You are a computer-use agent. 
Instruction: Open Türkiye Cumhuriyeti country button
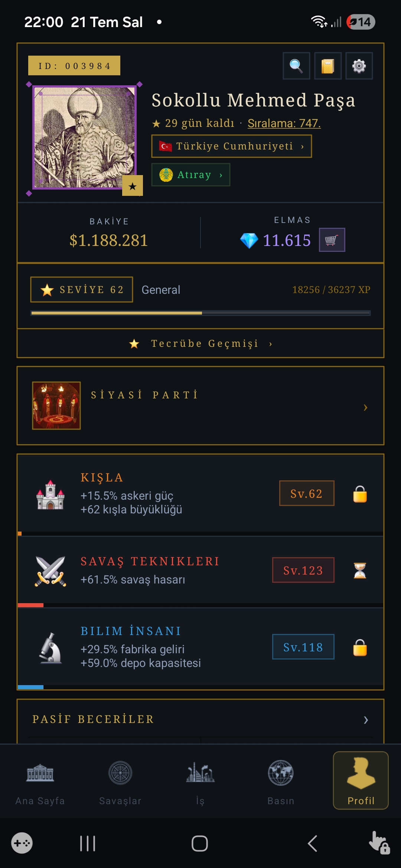pos(232,146)
